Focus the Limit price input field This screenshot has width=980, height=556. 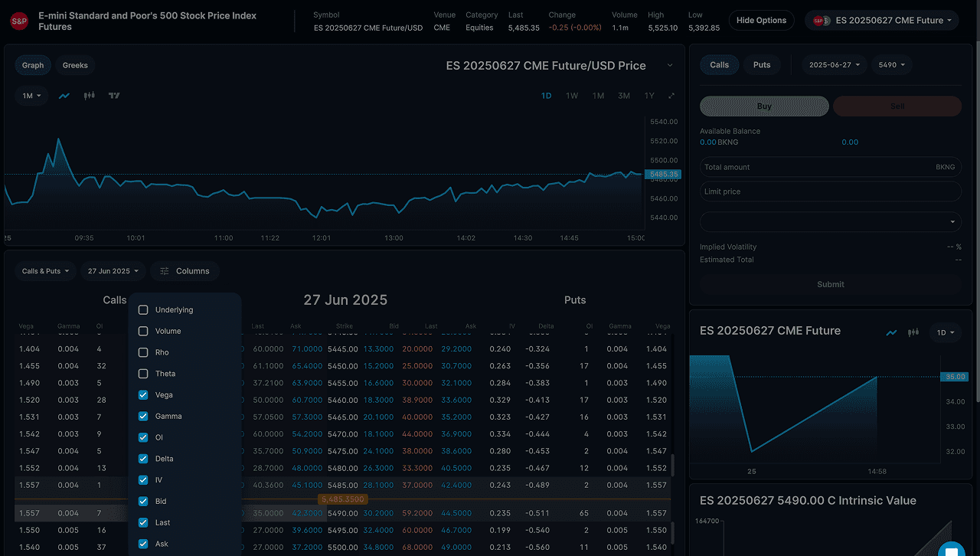click(x=831, y=191)
